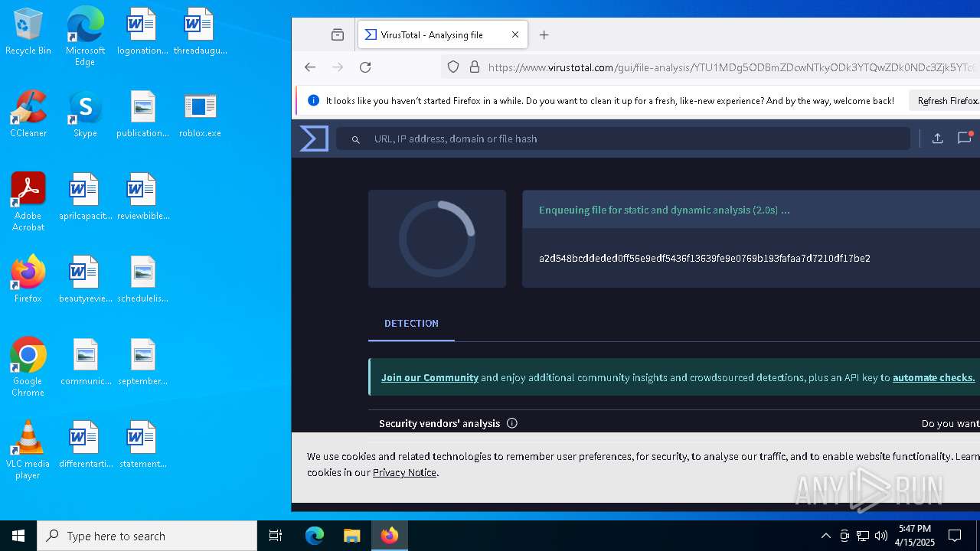The height and width of the screenshot is (551, 980).
Task: Click the analysis progress spinner
Action: click(x=437, y=239)
